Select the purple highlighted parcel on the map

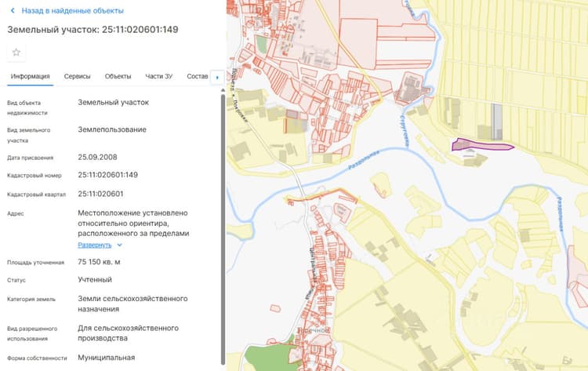point(482,145)
